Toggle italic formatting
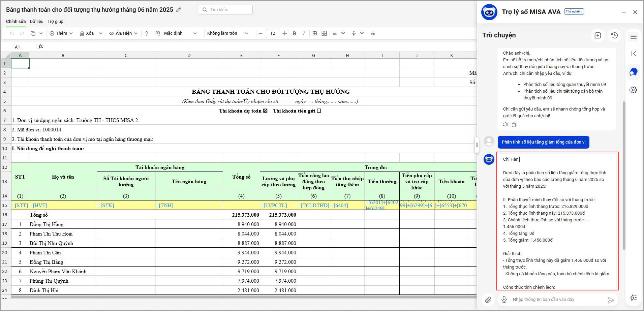644x311 pixels. 304,33
